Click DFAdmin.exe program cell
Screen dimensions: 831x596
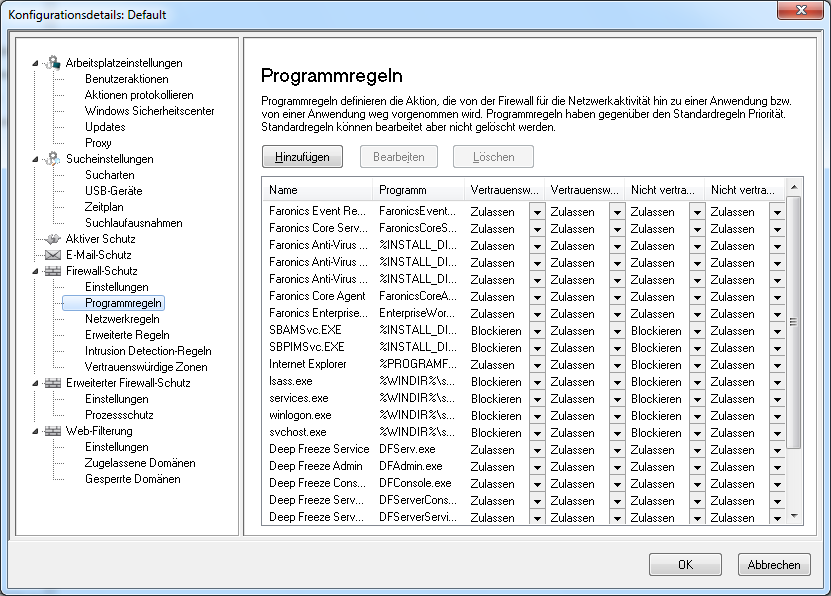click(411, 466)
